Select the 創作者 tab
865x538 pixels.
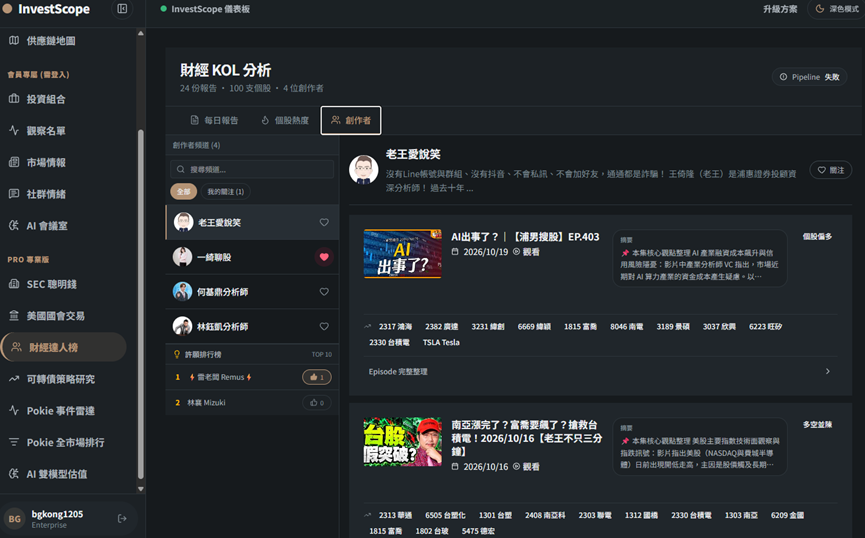pos(351,120)
